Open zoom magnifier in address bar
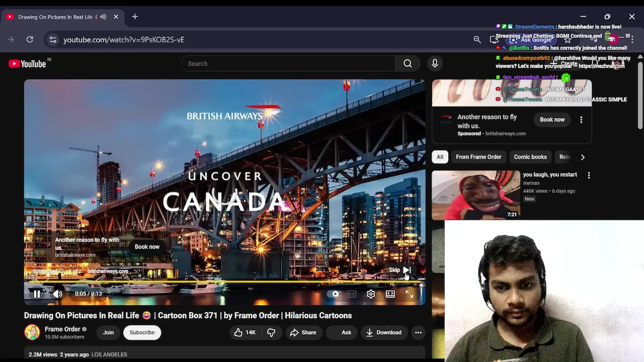This screenshot has width=644, height=362. click(x=477, y=39)
